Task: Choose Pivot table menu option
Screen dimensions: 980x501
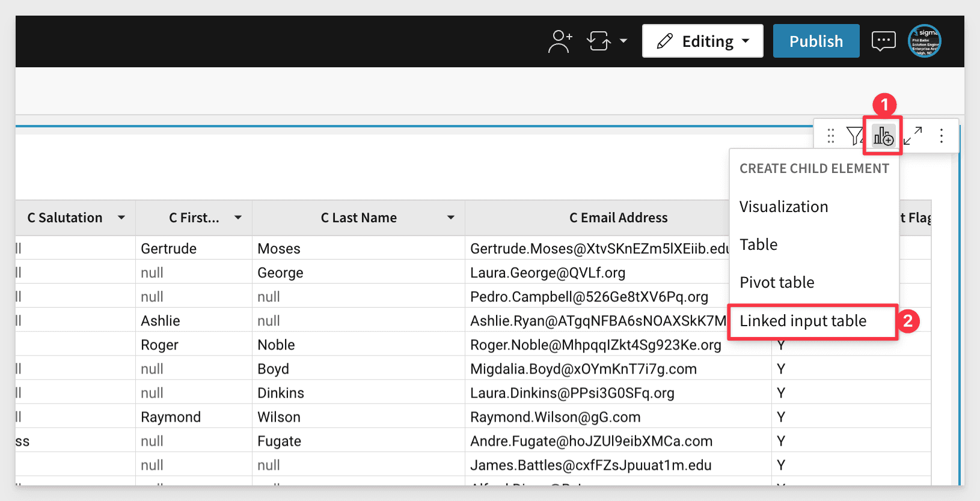Action: pyautogui.click(x=777, y=282)
